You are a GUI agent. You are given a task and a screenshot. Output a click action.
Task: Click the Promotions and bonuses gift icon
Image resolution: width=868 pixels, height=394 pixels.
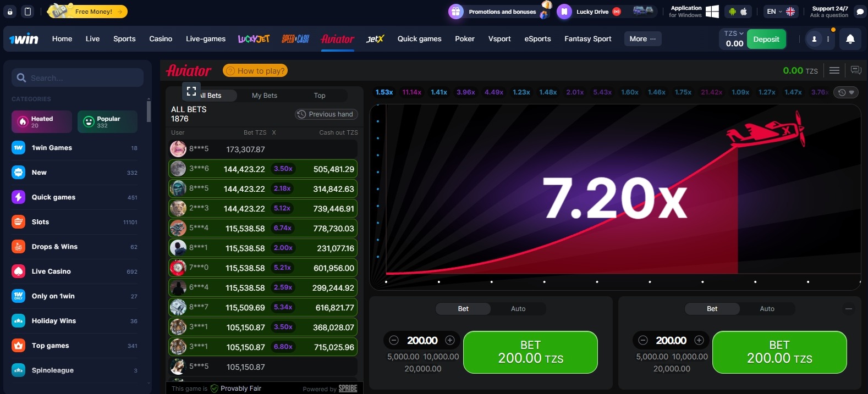tap(456, 12)
